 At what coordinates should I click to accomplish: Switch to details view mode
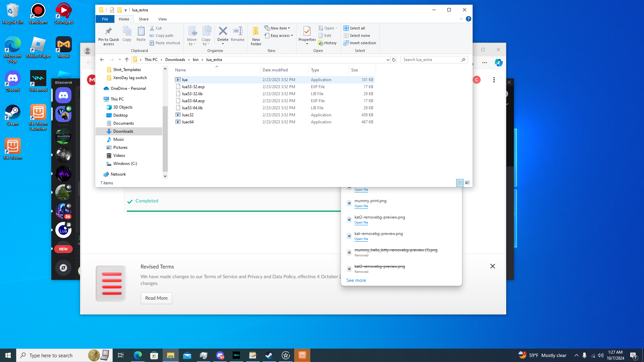pyautogui.click(x=460, y=183)
